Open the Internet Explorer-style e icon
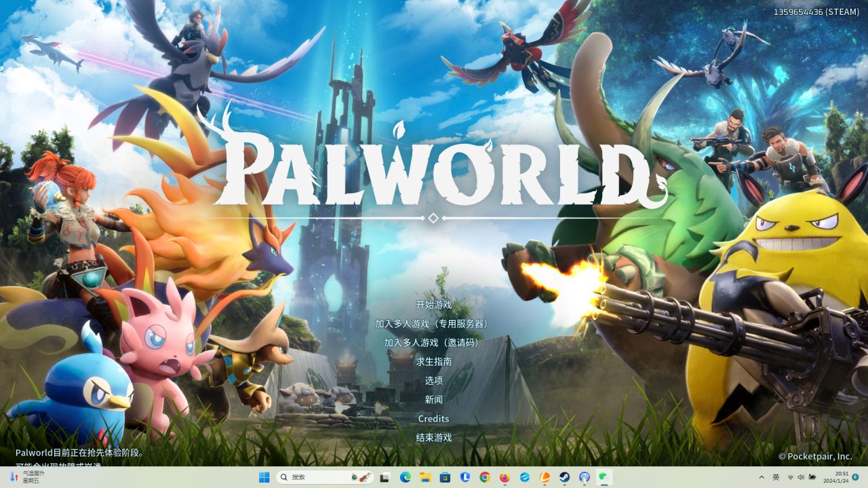868x488 pixels. [x=525, y=477]
